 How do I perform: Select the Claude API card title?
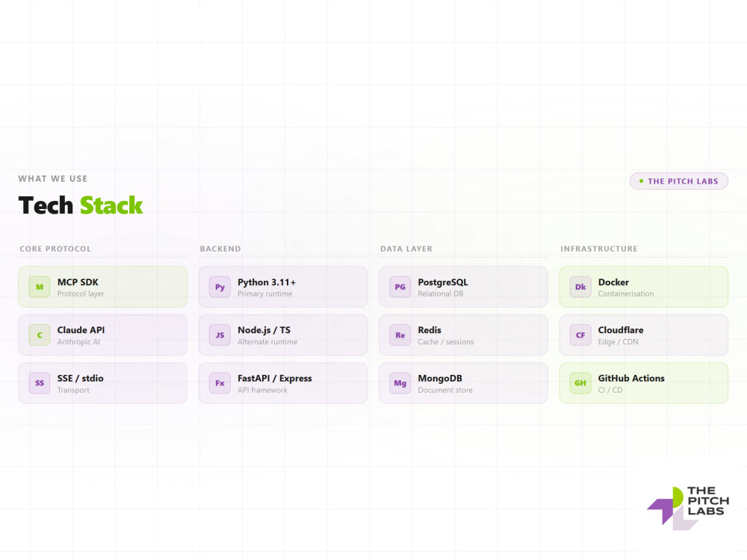(x=81, y=330)
